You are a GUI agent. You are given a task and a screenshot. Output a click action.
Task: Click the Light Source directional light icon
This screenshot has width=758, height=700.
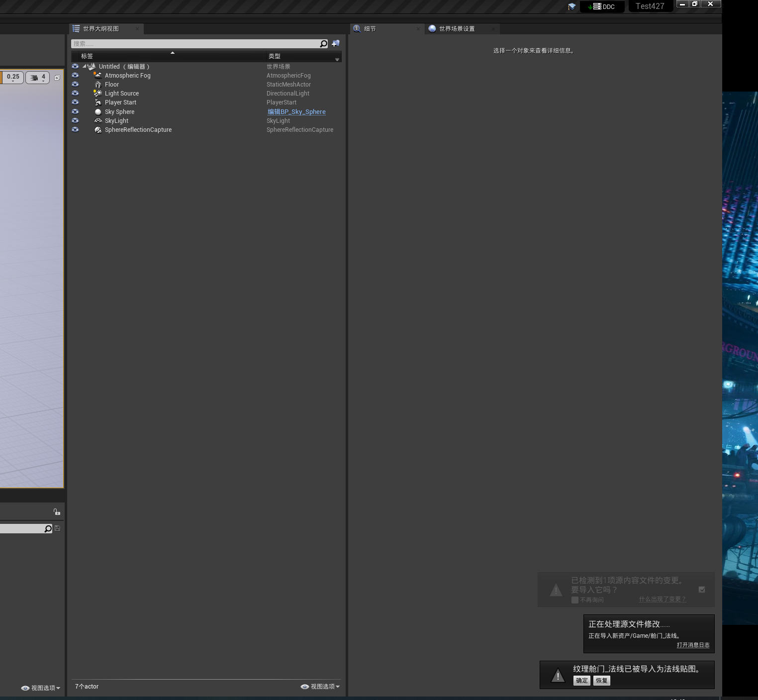pyautogui.click(x=97, y=93)
